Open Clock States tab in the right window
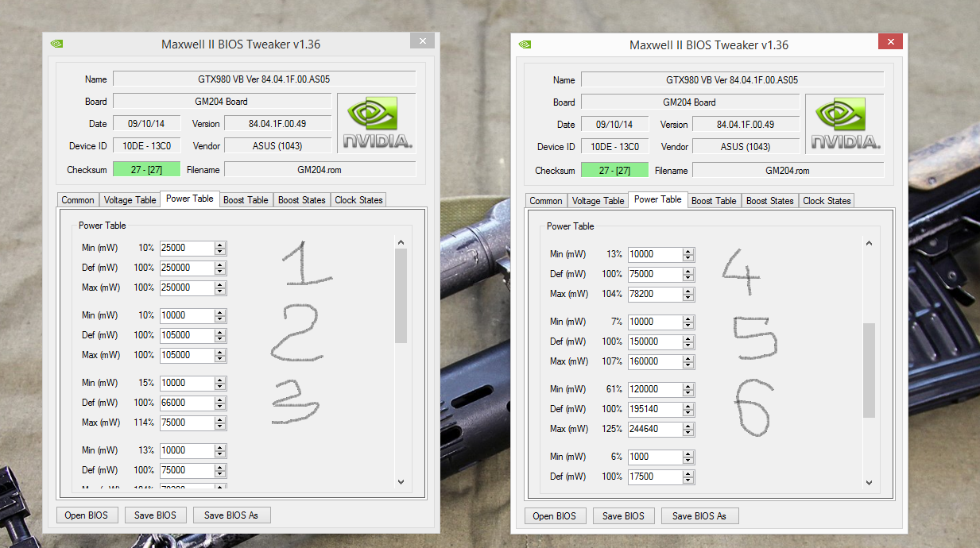 tap(827, 201)
